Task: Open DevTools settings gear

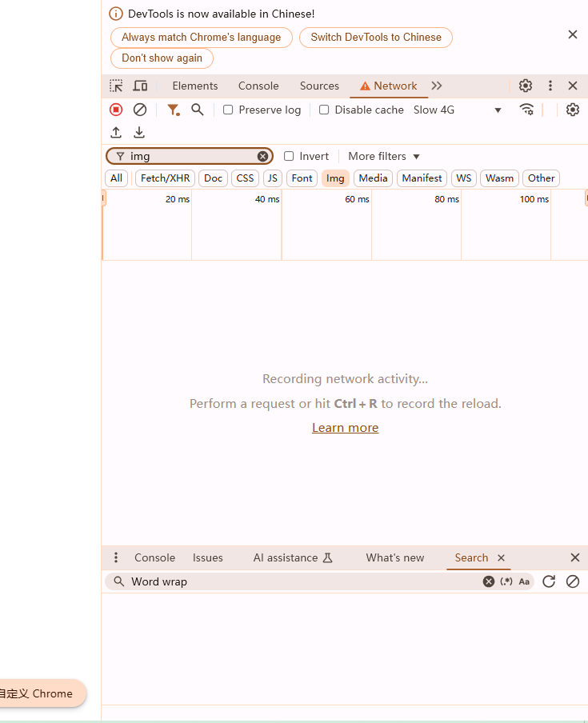Action: [526, 86]
